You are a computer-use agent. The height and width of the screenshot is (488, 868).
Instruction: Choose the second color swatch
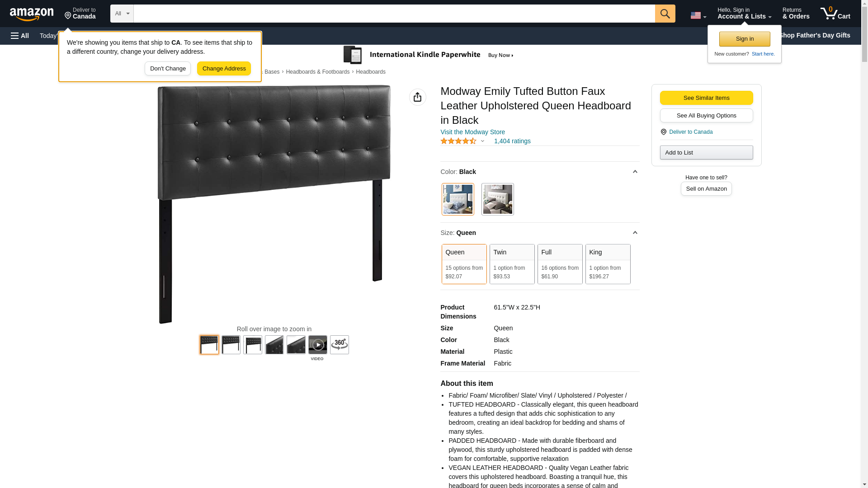click(497, 199)
